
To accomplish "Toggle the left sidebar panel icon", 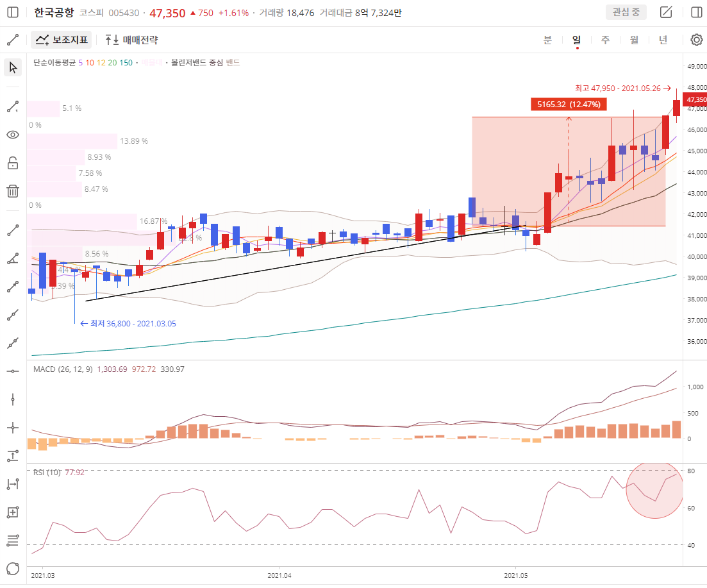I will 13,12.
